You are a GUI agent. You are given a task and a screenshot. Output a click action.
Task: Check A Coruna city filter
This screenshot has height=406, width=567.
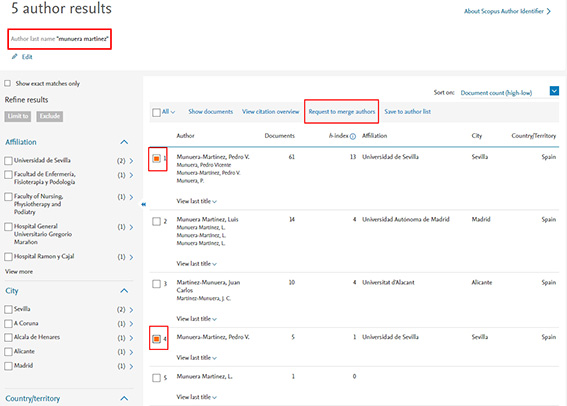point(8,324)
